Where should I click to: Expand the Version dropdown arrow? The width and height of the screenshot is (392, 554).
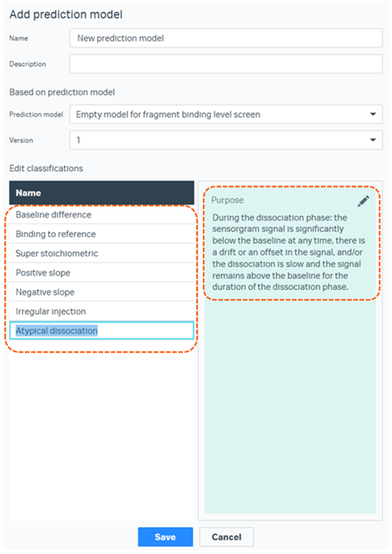click(373, 140)
